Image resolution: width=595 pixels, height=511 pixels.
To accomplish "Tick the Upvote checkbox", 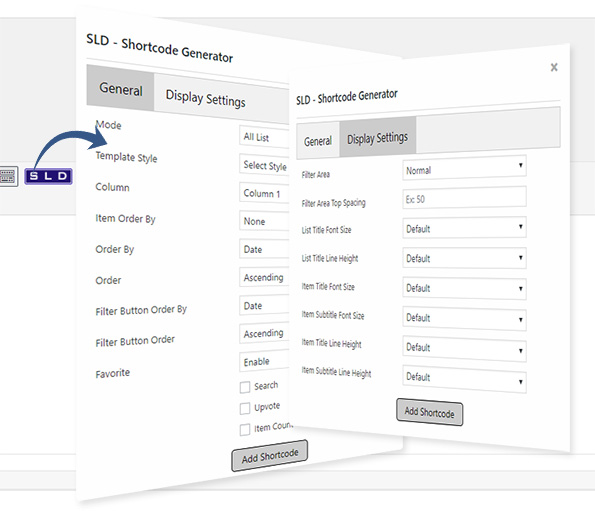I will click(245, 408).
